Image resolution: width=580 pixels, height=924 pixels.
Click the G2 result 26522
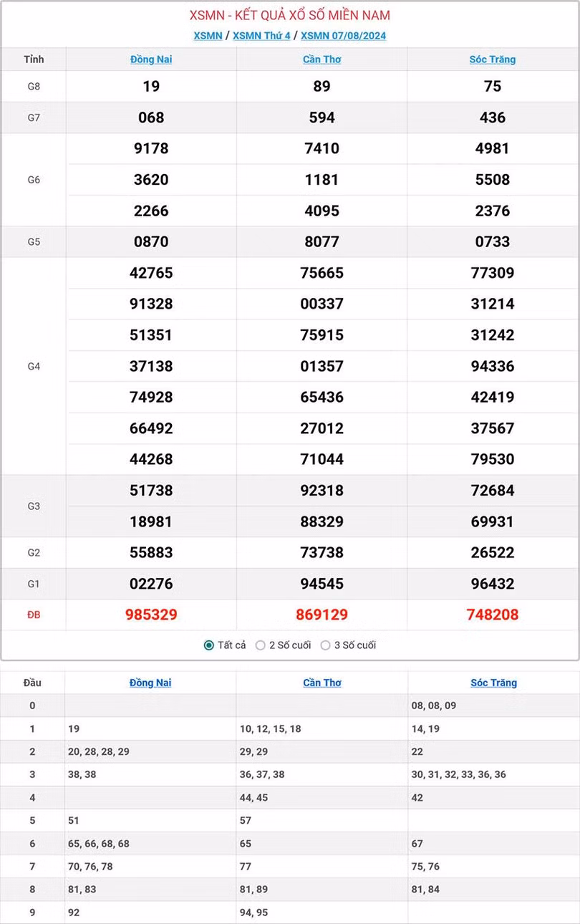click(x=493, y=552)
